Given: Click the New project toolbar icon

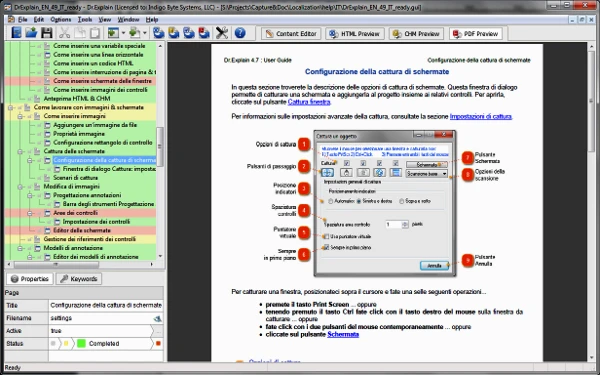Looking at the screenshot, I should (x=16, y=33).
